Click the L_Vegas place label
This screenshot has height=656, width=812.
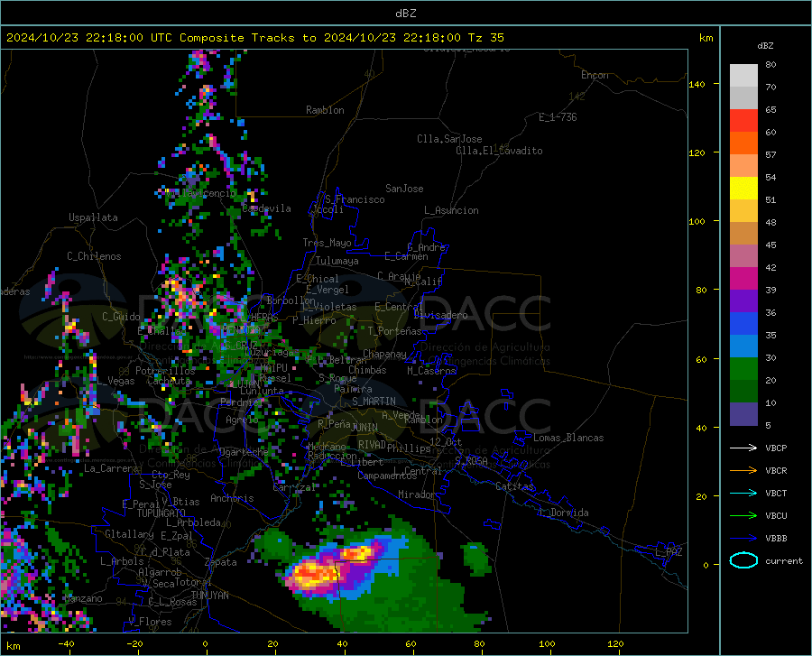click(115, 381)
